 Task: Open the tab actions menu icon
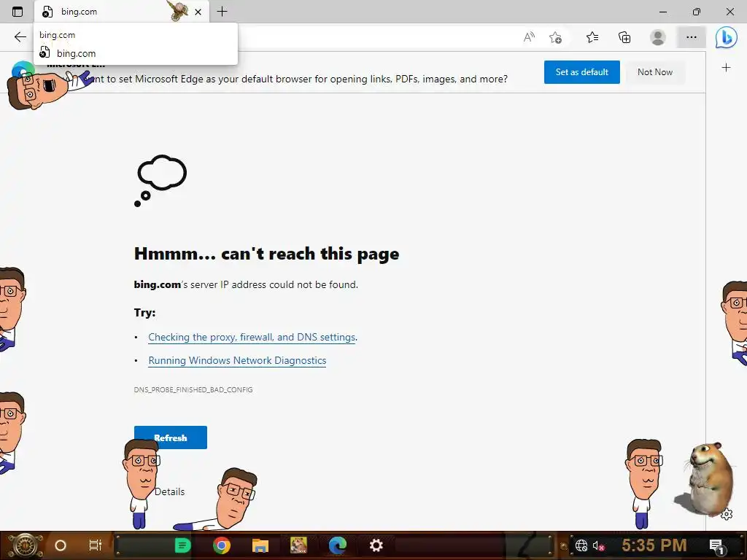18,12
